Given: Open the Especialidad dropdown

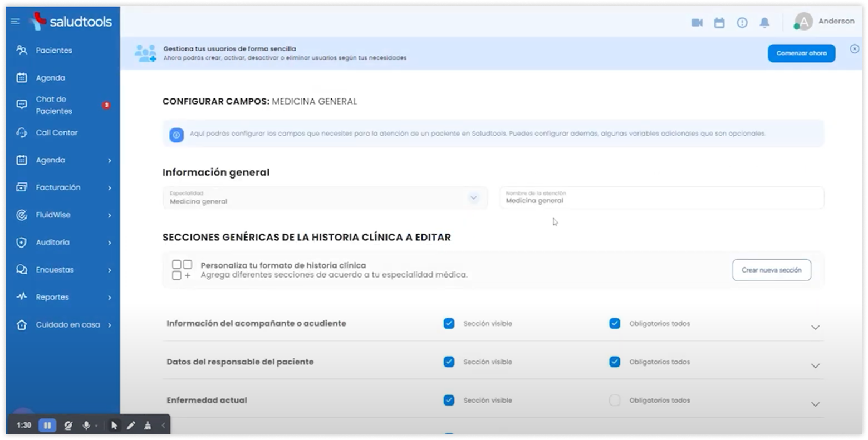Looking at the screenshot, I should tap(325, 198).
